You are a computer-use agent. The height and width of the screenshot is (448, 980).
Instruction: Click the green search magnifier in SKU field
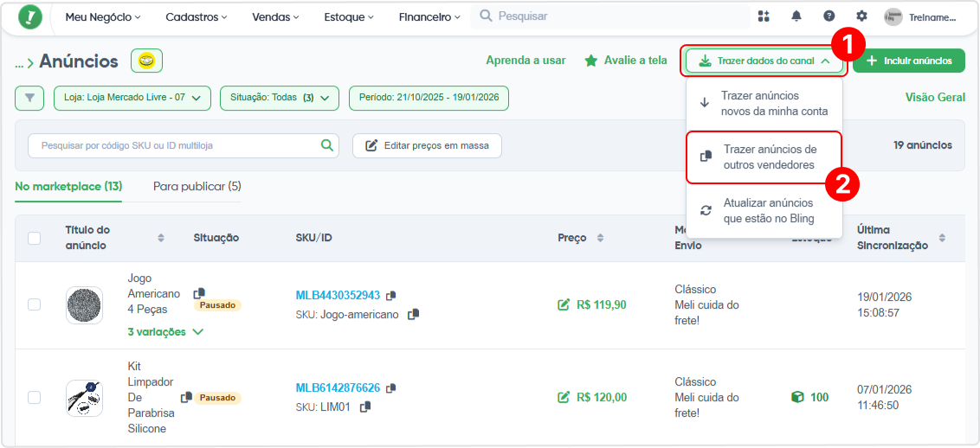(327, 145)
